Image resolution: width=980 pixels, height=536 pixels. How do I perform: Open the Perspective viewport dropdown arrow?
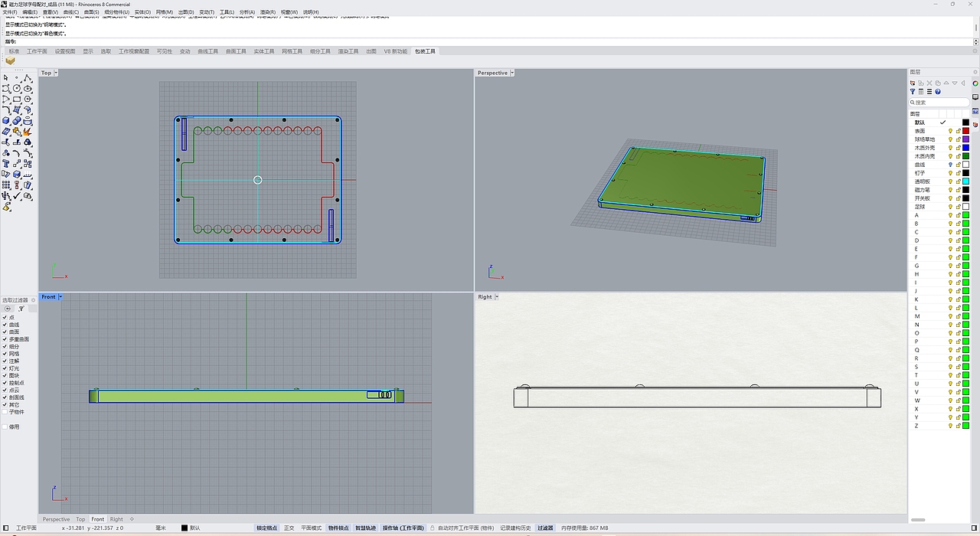(x=512, y=73)
